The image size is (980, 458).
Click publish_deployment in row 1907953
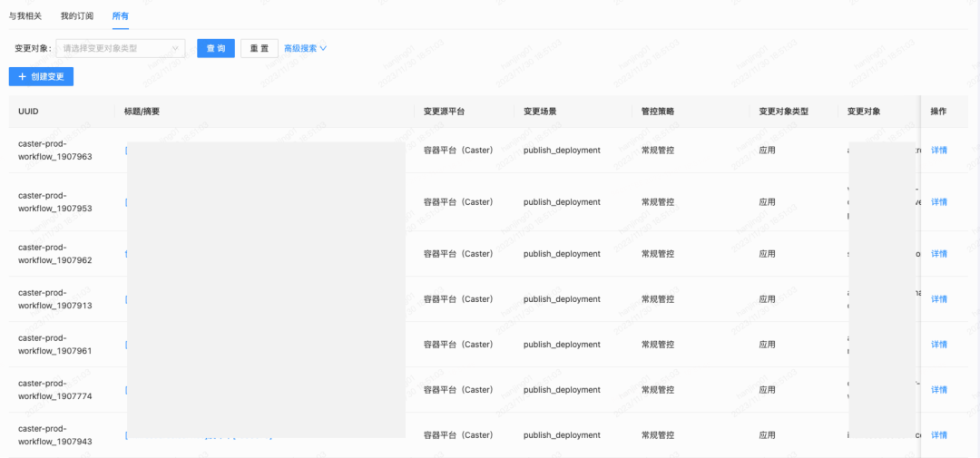[x=562, y=202]
